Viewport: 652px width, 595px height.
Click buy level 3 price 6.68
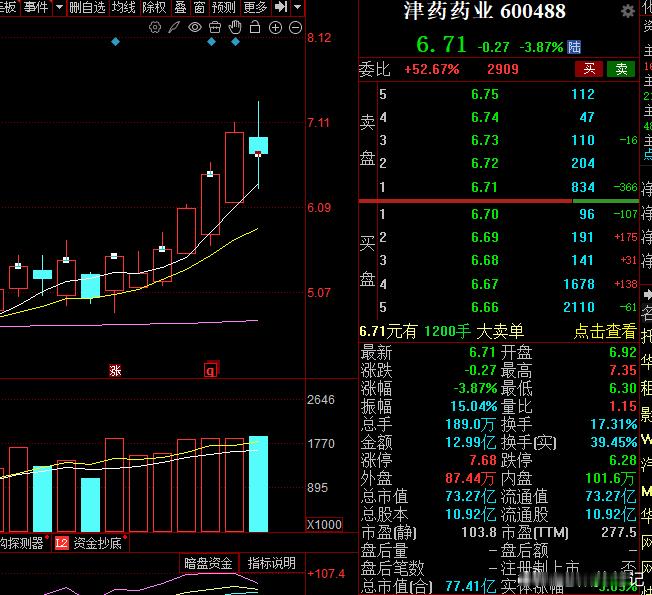484,260
